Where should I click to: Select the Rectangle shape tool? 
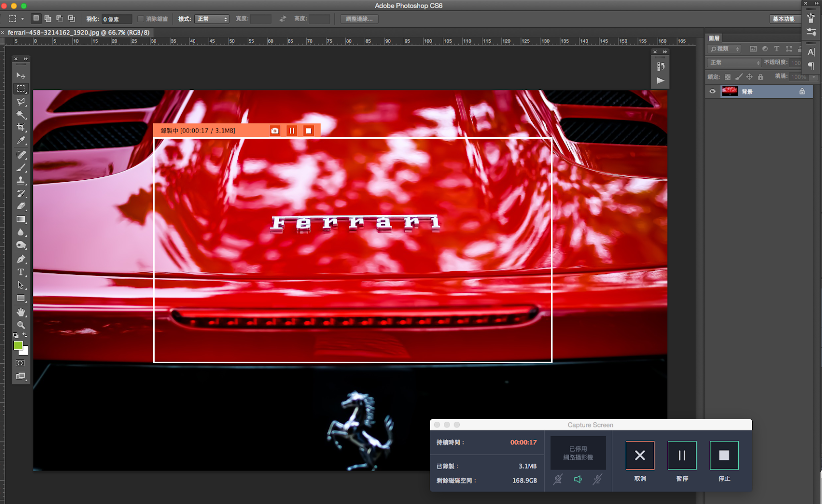coord(21,298)
